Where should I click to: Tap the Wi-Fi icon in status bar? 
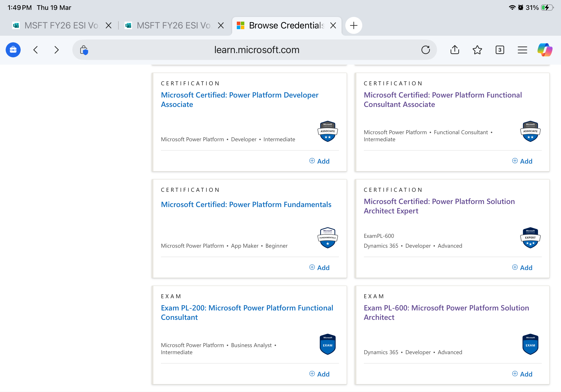512,8
